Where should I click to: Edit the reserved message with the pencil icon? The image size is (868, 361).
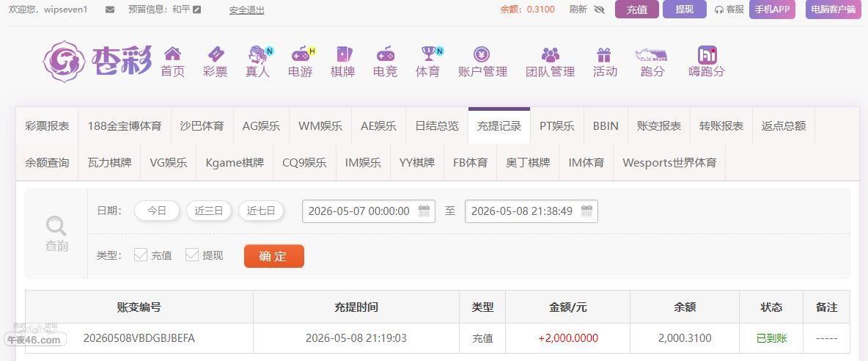pos(196,10)
